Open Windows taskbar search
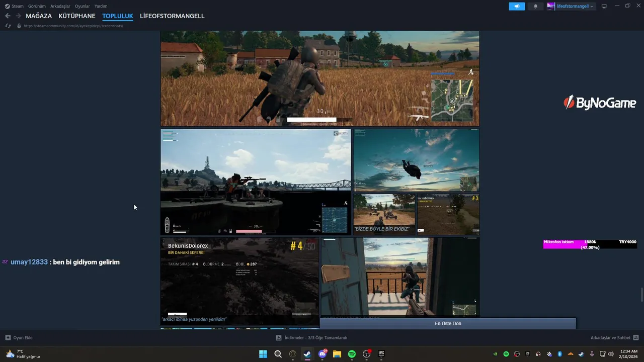 point(278,354)
